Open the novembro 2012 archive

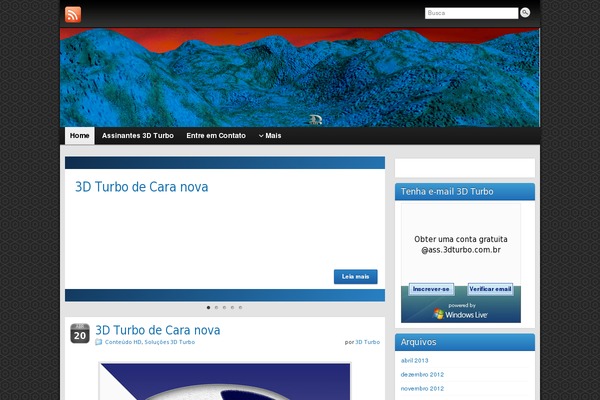click(422, 389)
